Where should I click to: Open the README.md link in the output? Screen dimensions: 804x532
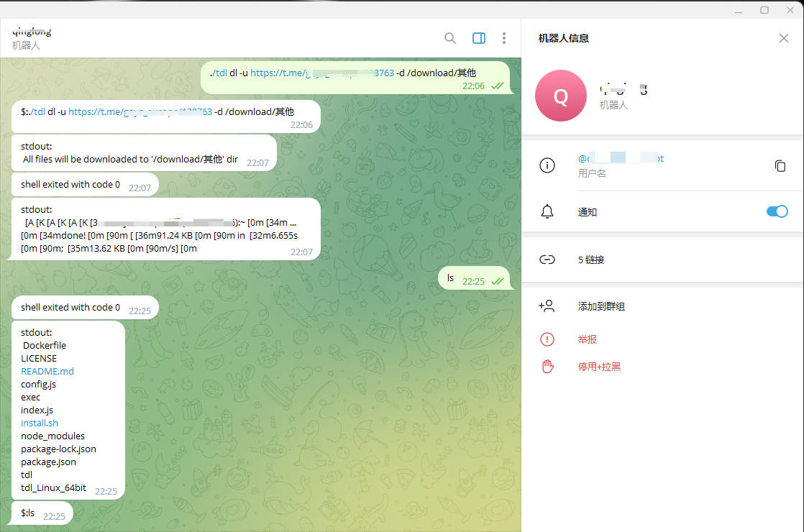47,371
